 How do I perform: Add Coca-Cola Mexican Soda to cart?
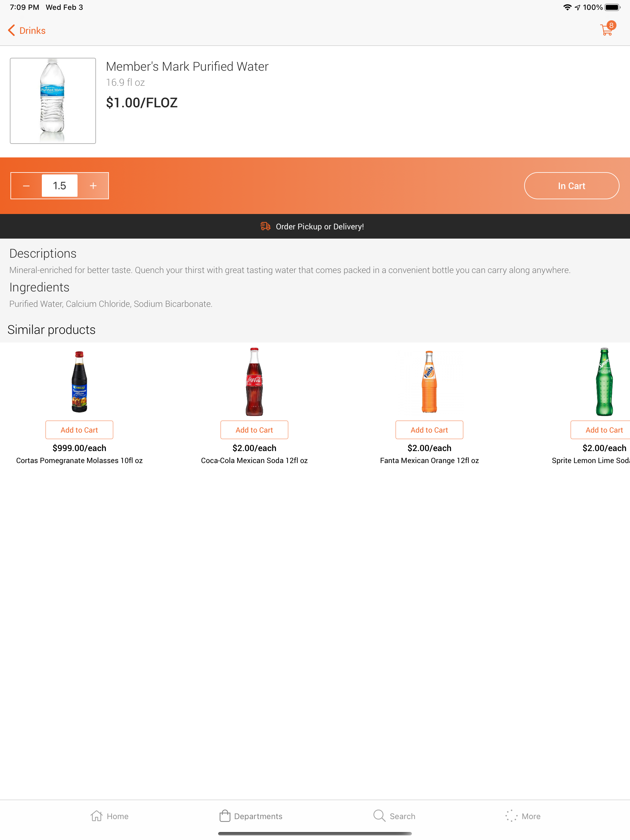254,430
